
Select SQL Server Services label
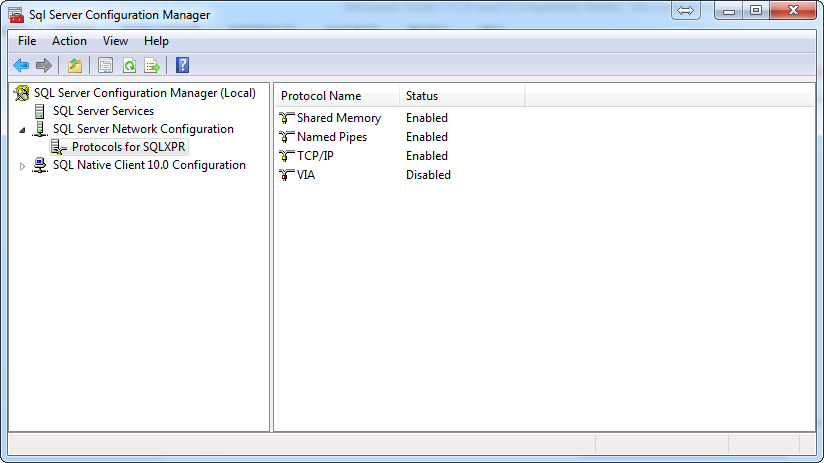pos(103,111)
